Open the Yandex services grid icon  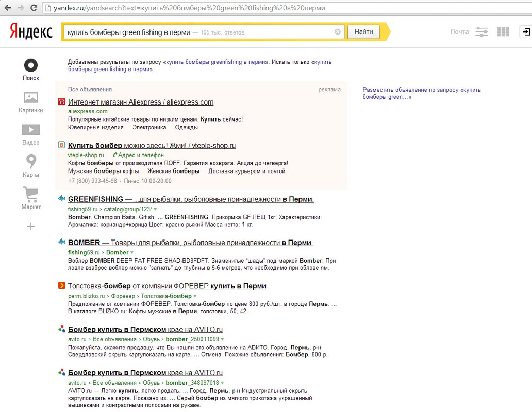point(503,32)
